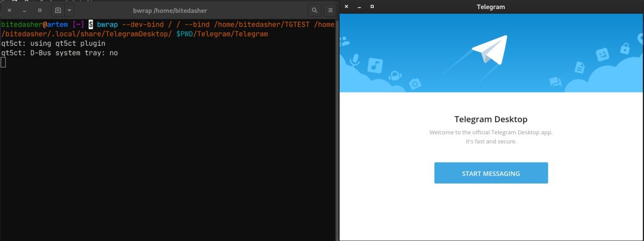Open new tab in terminal window

point(58,10)
